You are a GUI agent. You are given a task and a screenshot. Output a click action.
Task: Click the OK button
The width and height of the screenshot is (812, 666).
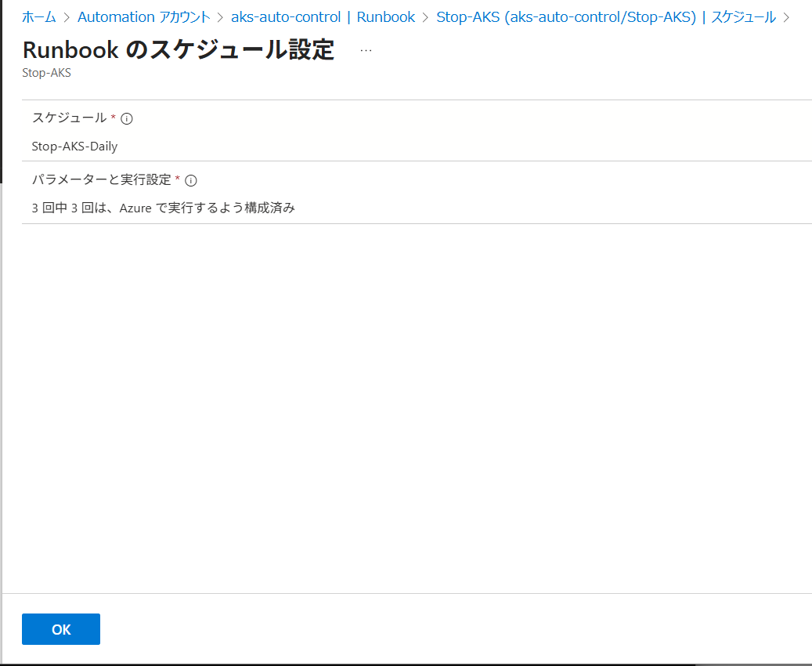click(61, 629)
